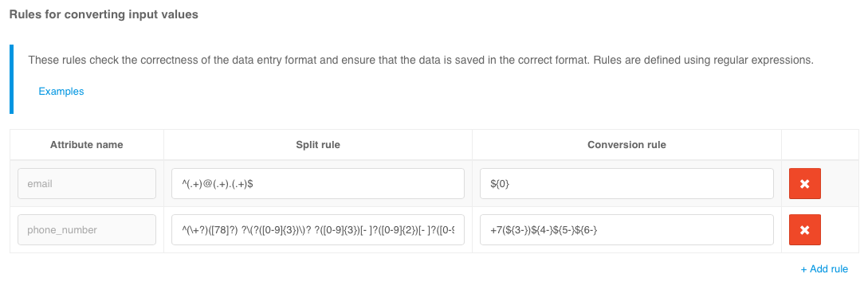Edit the phone_number split rule regex field
Viewport: 868px width, 305px height.
coord(318,229)
